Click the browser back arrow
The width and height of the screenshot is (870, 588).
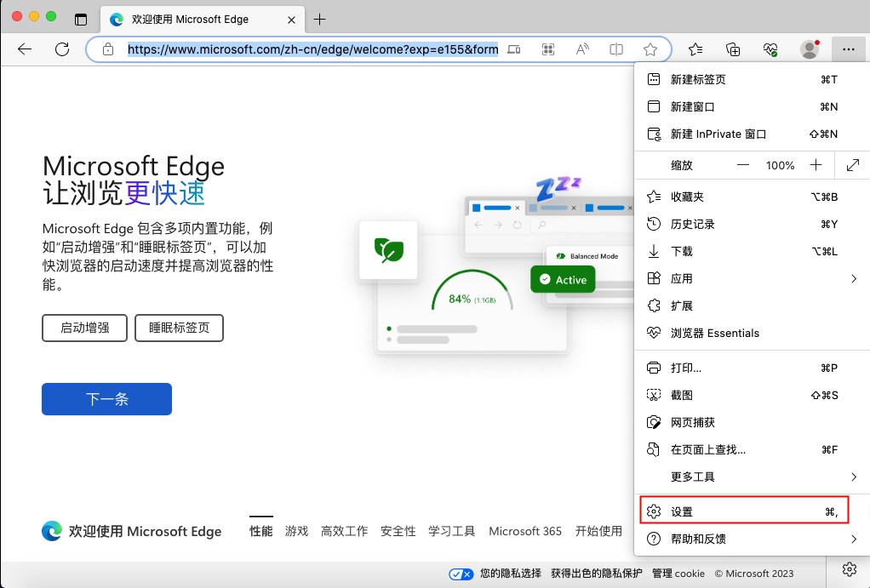(x=25, y=49)
